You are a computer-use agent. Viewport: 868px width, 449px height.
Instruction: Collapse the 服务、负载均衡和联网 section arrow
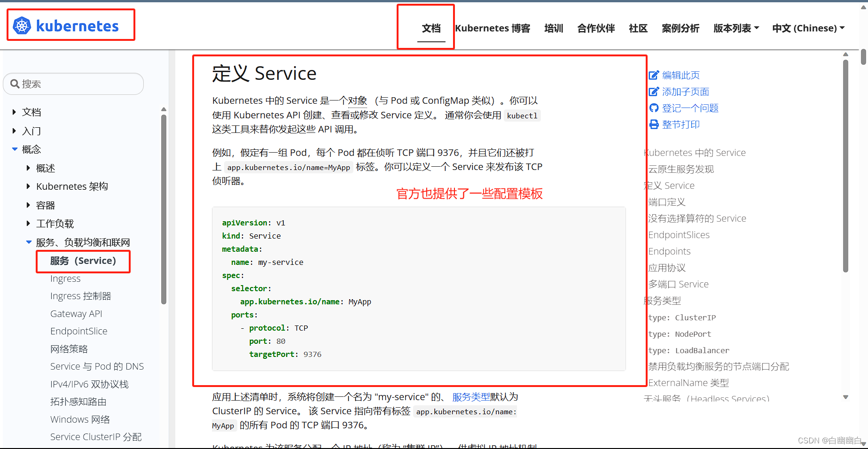coord(29,242)
